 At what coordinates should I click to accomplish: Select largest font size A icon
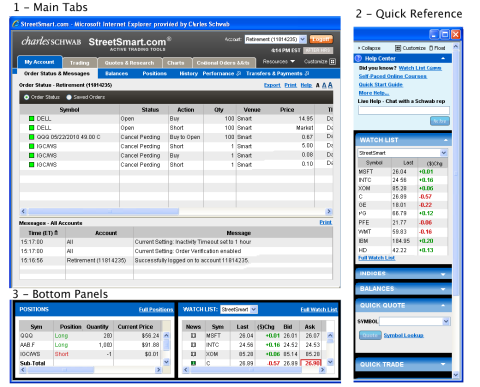click(x=330, y=85)
